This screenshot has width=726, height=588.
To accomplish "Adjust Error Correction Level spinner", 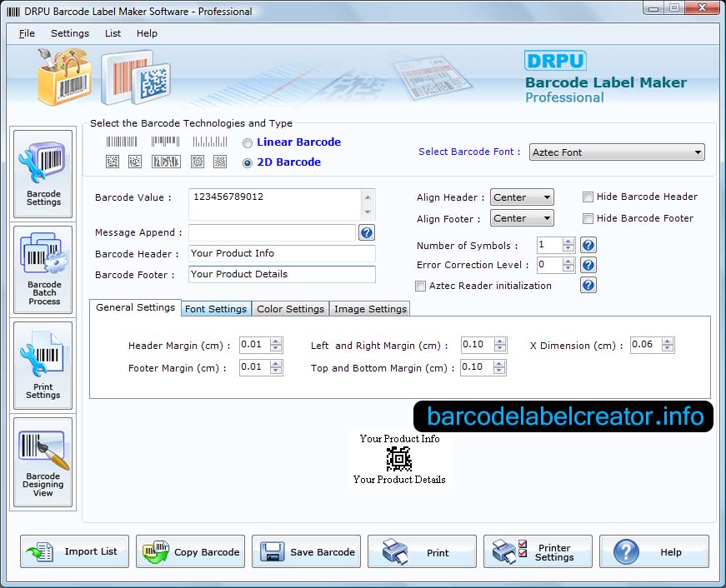I will tap(568, 265).
